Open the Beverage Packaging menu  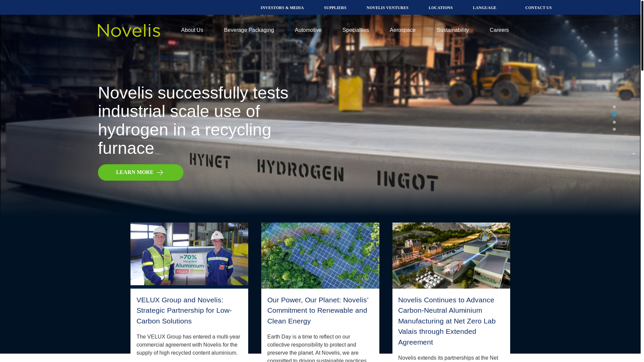(x=249, y=30)
